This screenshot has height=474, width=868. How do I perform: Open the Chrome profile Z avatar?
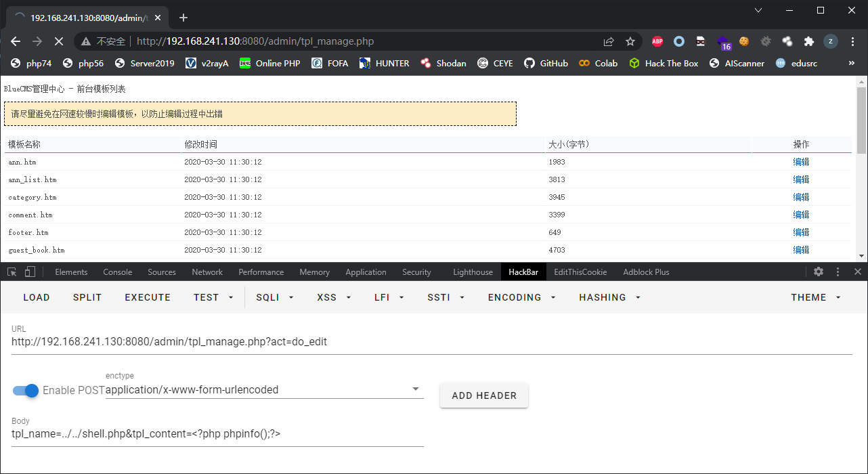click(830, 41)
